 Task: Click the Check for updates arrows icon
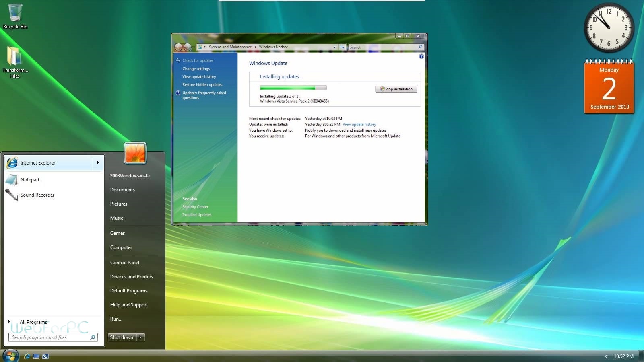pos(178,60)
